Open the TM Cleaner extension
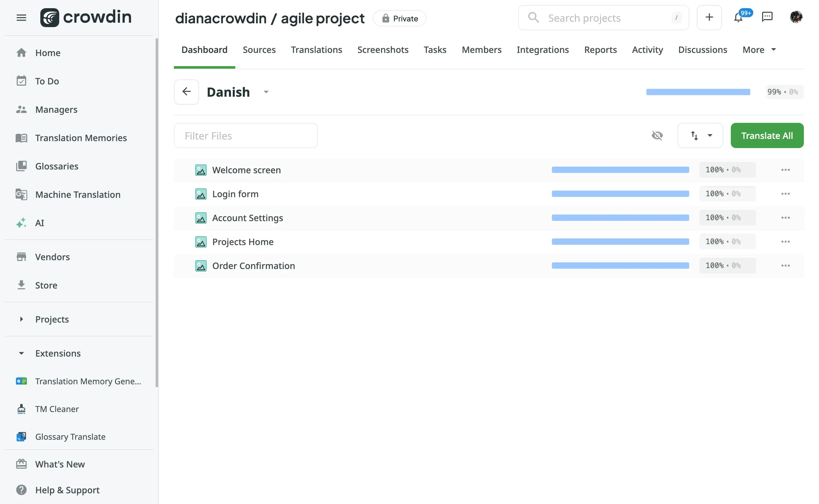Viewport: 819px width, 504px height. point(57,409)
